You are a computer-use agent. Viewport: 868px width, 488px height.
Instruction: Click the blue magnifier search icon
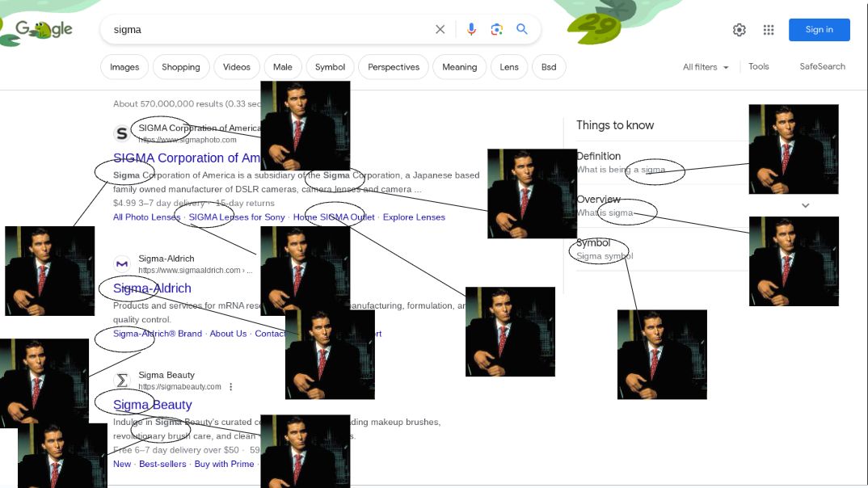pos(522,30)
